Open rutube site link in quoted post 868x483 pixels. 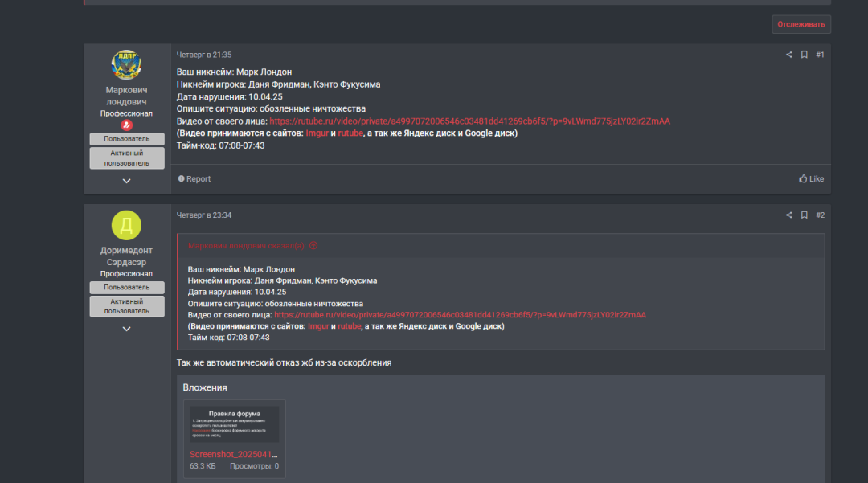pos(350,326)
